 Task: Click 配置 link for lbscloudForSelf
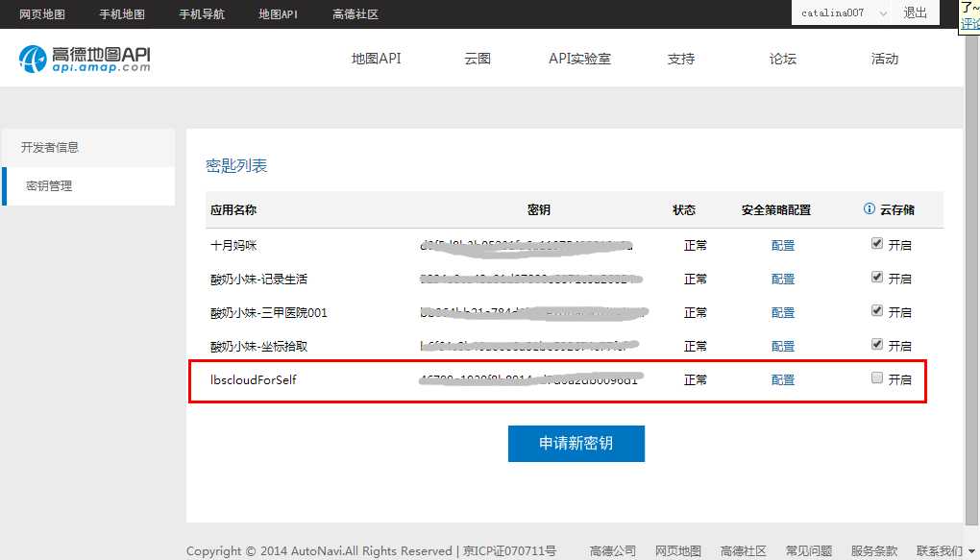(x=782, y=379)
